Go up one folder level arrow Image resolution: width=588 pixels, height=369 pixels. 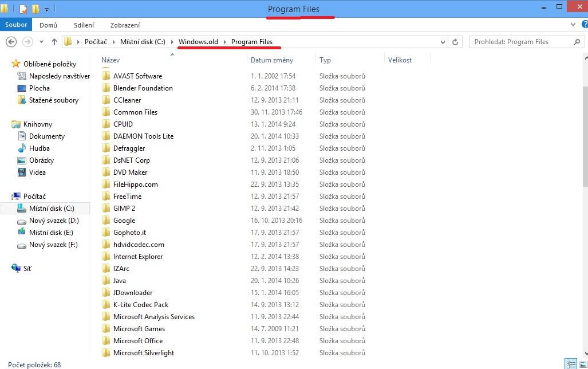54,42
